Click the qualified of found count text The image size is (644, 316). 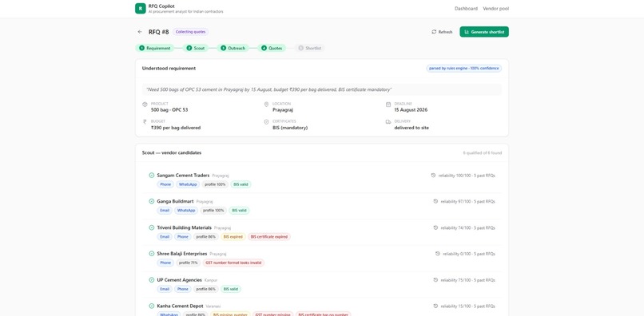483,153
